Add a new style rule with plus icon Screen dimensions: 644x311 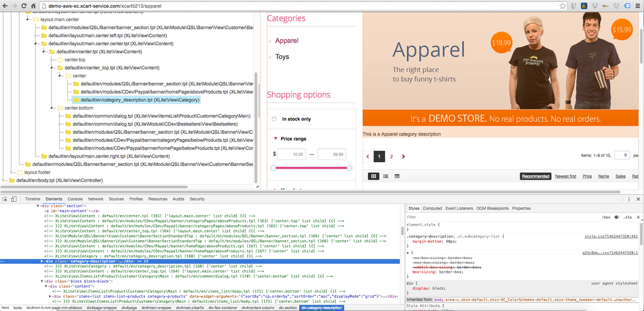click(638, 217)
